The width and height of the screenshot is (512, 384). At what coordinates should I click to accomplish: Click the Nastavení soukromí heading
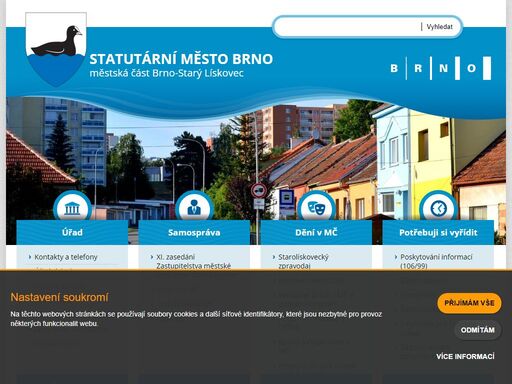click(x=59, y=297)
